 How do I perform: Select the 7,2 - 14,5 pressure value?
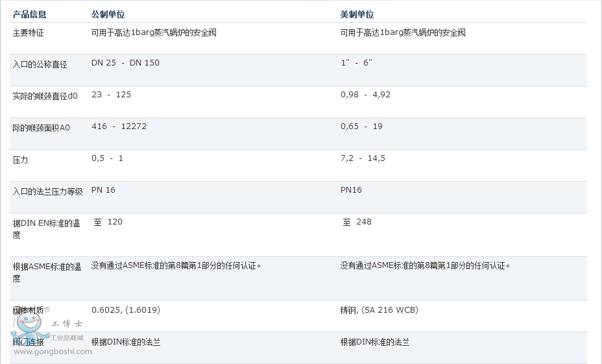[363, 158]
